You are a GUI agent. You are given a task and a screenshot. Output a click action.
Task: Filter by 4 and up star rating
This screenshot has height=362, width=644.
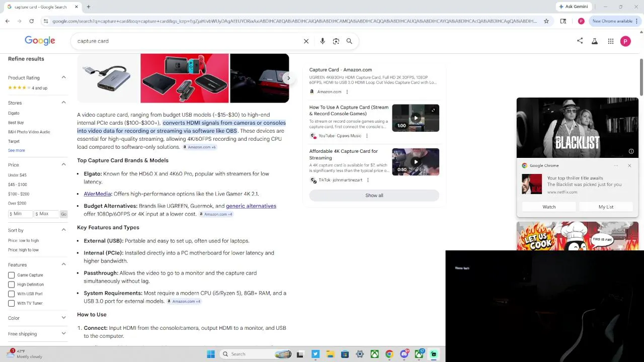pyautogui.click(x=28, y=88)
